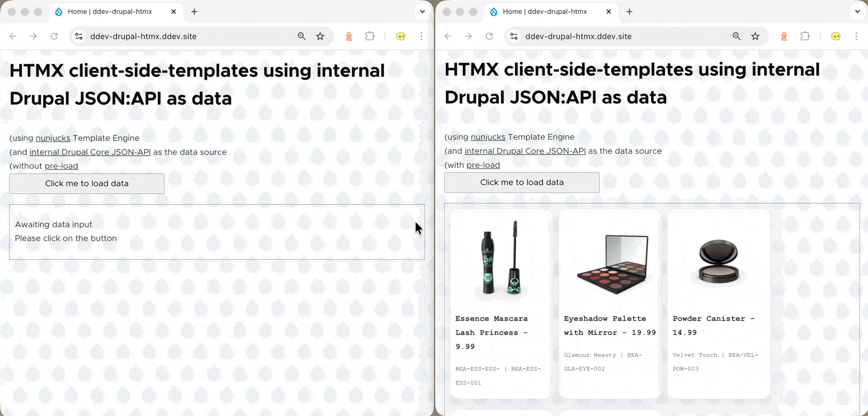Click the yellow profile avatar in left window
868x416 pixels.
click(401, 36)
